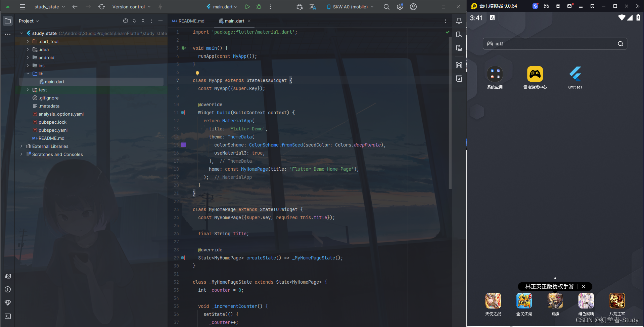This screenshot has height=327, width=644.
Task: Select the main.dart editor tab
Action: pos(235,21)
